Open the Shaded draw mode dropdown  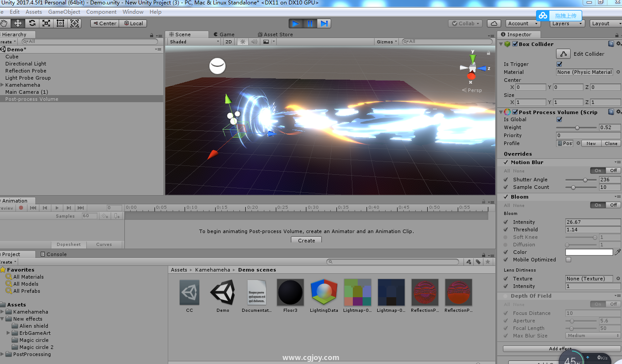[194, 42]
